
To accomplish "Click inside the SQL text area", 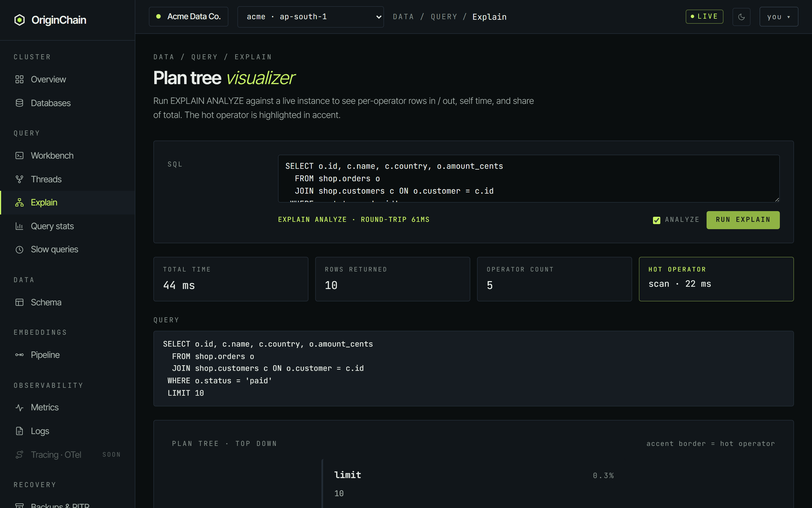I will pyautogui.click(x=529, y=179).
